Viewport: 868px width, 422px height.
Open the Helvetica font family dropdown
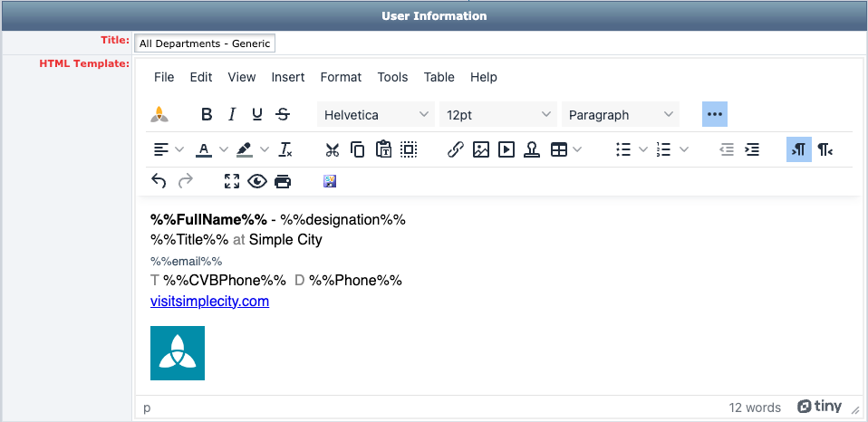click(x=376, y=114)
